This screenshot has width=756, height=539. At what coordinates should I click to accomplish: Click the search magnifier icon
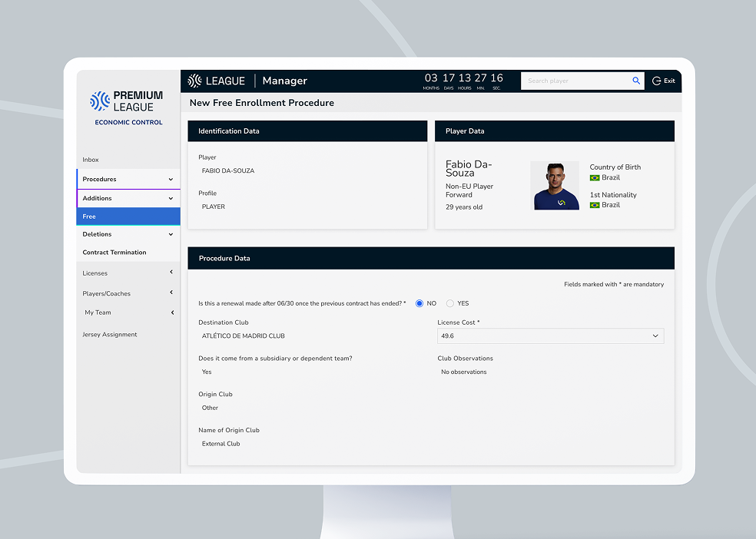coord(635,81)
